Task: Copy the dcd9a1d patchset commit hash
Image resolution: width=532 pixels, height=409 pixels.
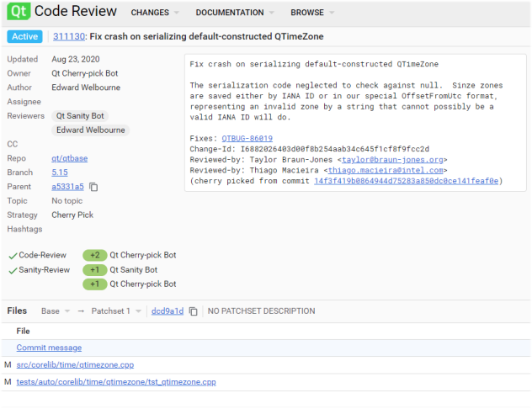Action: pyautogui.click(x=193, y=311)
